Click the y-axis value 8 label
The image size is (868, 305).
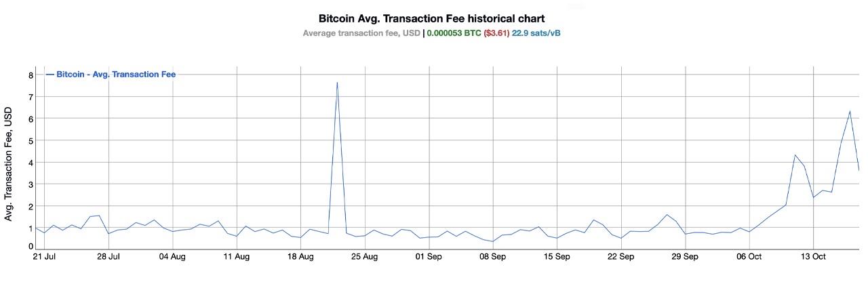click(31, 75)
